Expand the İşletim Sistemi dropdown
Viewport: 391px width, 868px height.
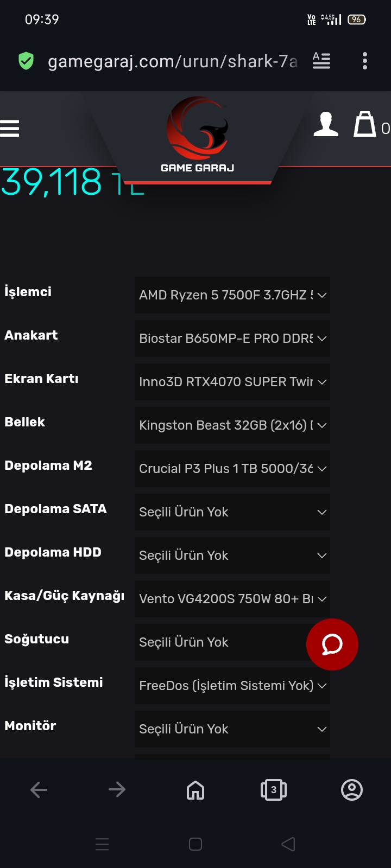tap(232, 686)
